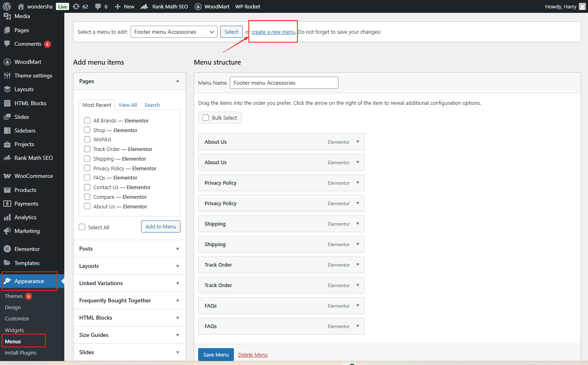Click the create a new menu link
The image size is (588, 365).
273,32
